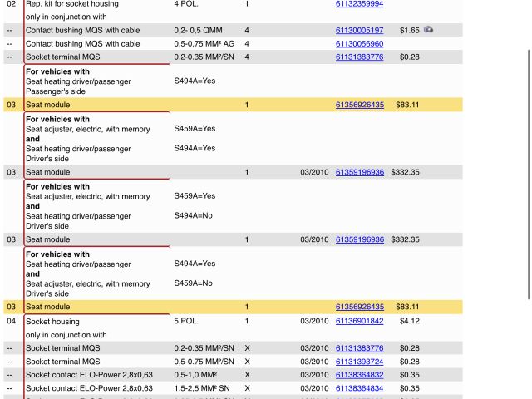The image size is (532, 399).
Task: Select part link 61138364834
Action: (359, 388)
